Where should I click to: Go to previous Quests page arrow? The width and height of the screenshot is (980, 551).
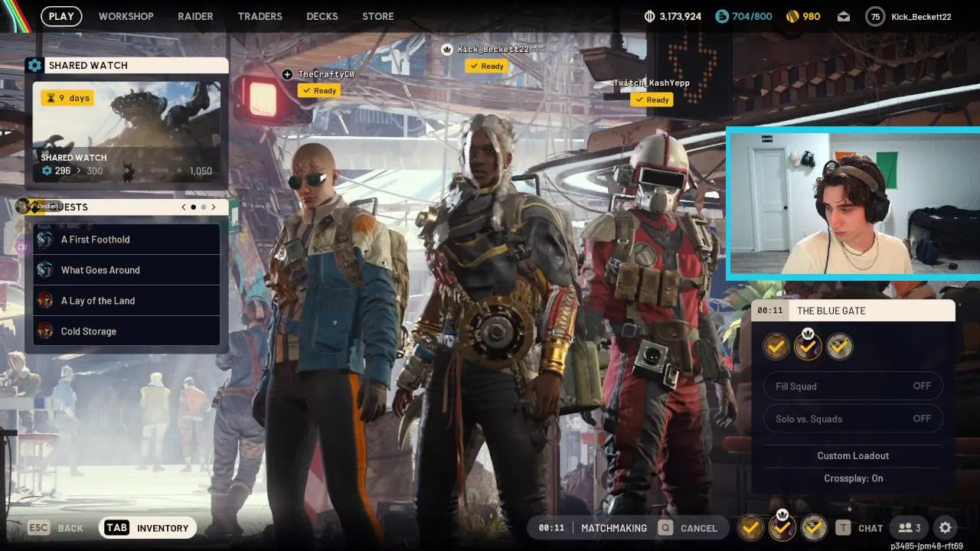coord(184,207)
